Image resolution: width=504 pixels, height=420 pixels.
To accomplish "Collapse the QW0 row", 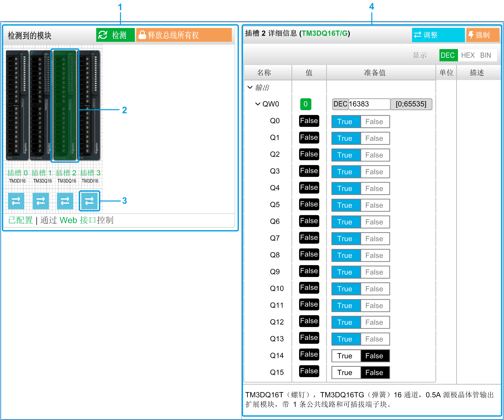I will pyautogui.click(x=258, y=104).
